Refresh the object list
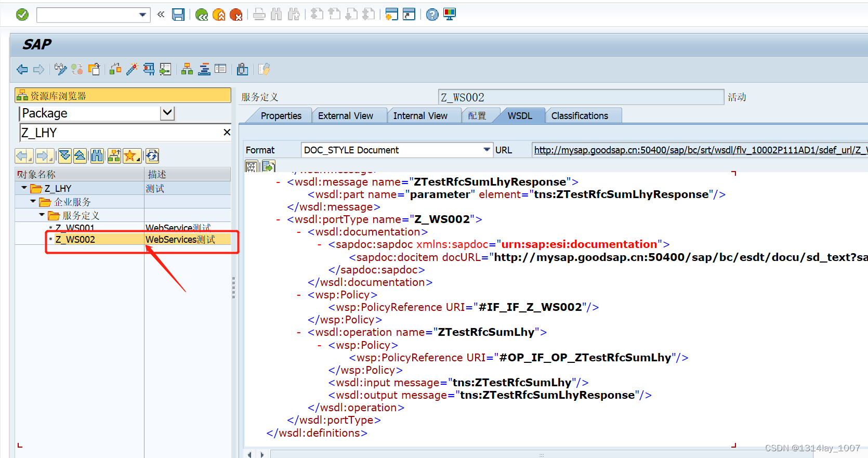 click(x=152, y=155)
